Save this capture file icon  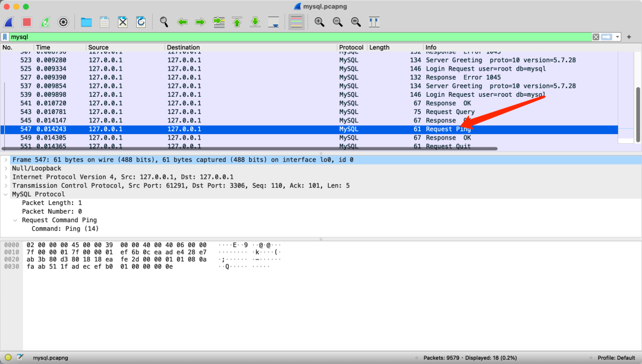coord(105,22)
